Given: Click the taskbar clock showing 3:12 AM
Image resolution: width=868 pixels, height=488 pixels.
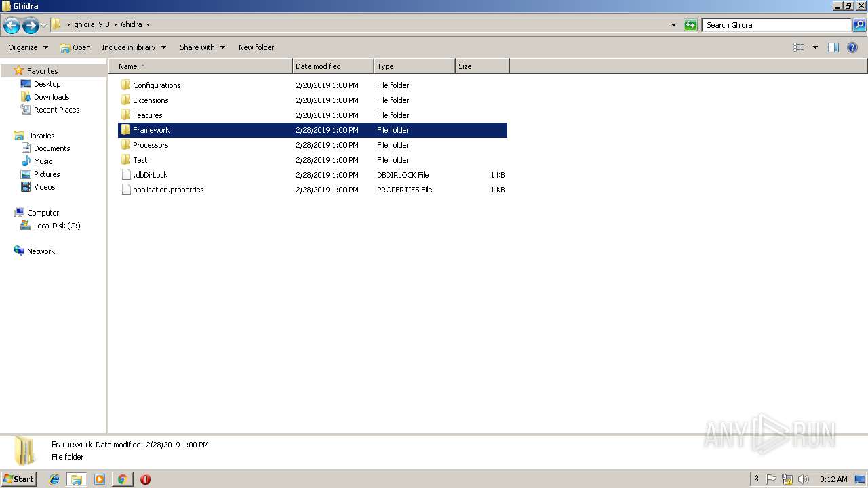Looking at the screenshot, I should click(x=833, y=479).
